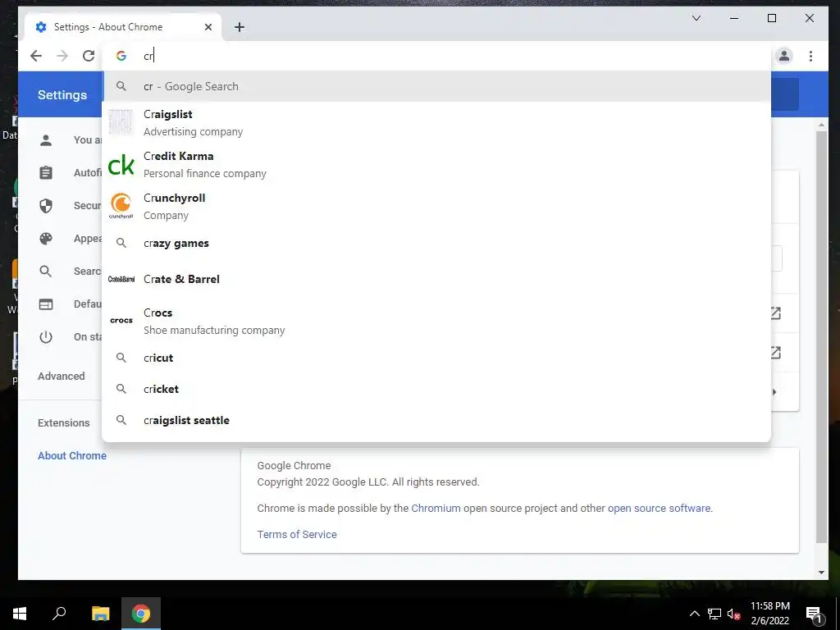Click the scrollbar down arrow
This screenshot has width=840, height=630.
click(x=821, y=573)
